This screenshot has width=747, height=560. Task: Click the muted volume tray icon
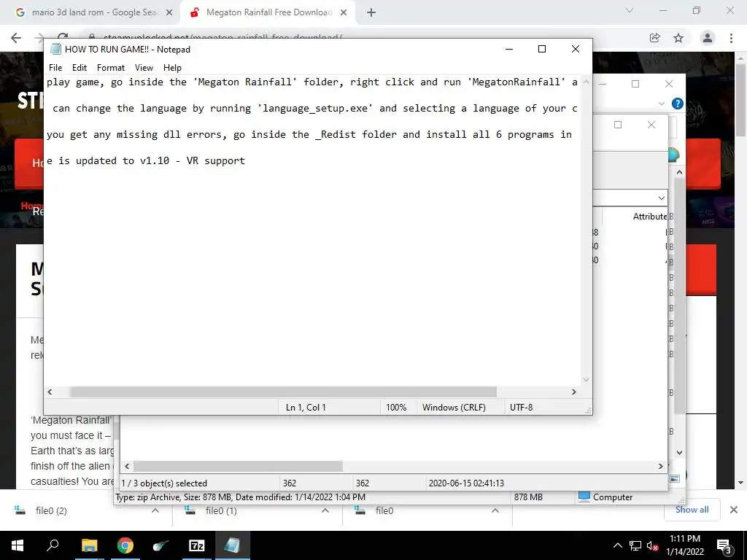[652, 545]
